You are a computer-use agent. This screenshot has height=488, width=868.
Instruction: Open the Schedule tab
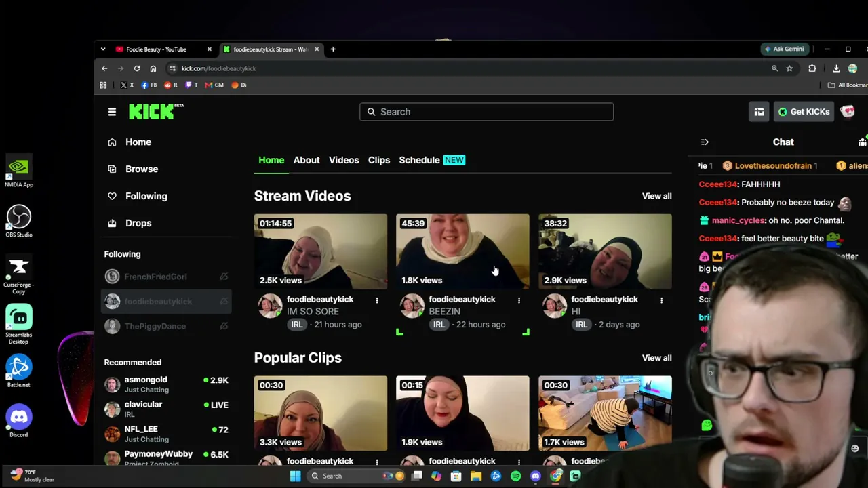pos(432,160)
